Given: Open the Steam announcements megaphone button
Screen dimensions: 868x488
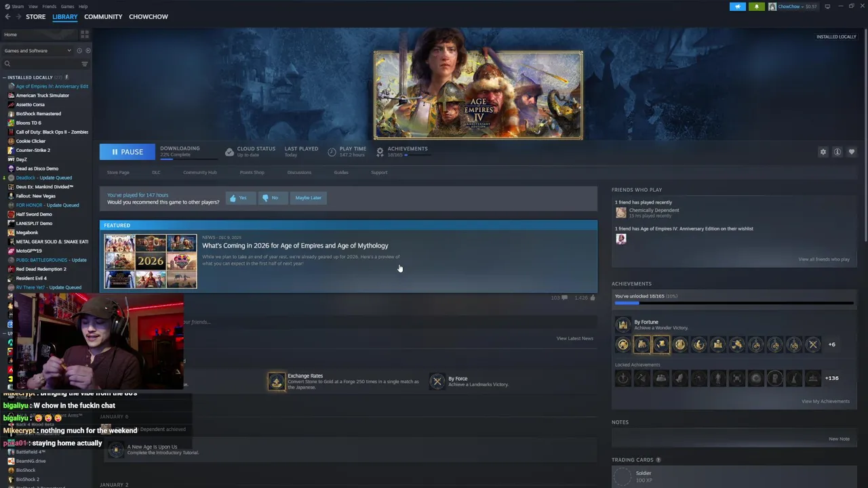Looking at the screenshot, I should click(x=738, y=7).
